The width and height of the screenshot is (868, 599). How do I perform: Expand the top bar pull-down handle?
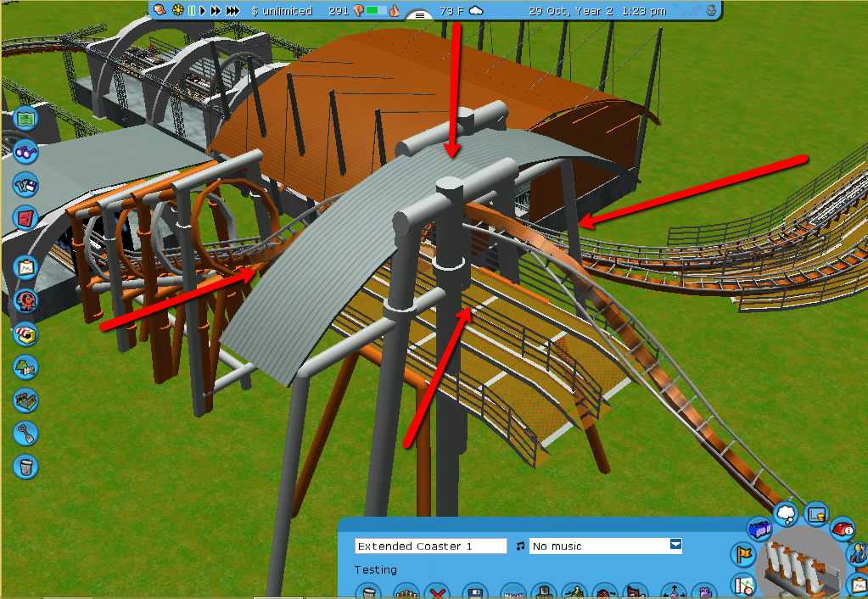(419, 15)
